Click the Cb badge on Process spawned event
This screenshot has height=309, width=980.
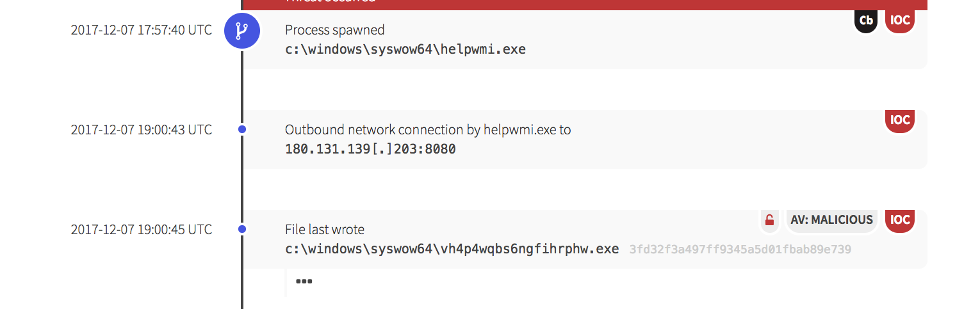pyautogui.click(x=866, y=20)
